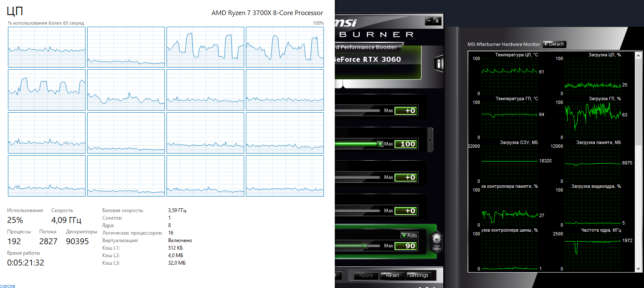Screen dimensions: 644x288
Task: Click the 'Загрузка ЦП, %' graph label
Action: 605,55
